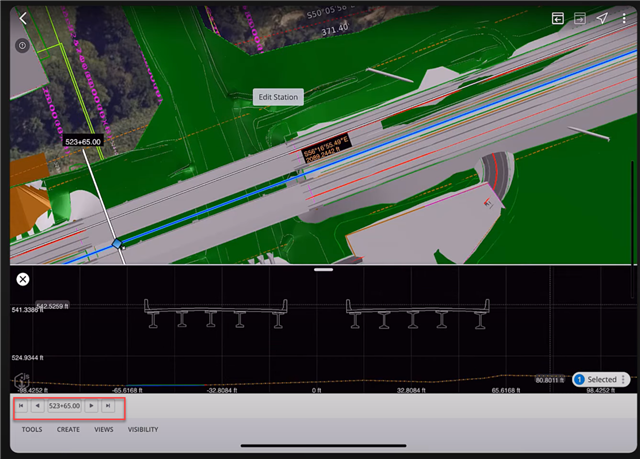
Task: Switch to the VIEWS tab
Action: [x=103, y=429]
